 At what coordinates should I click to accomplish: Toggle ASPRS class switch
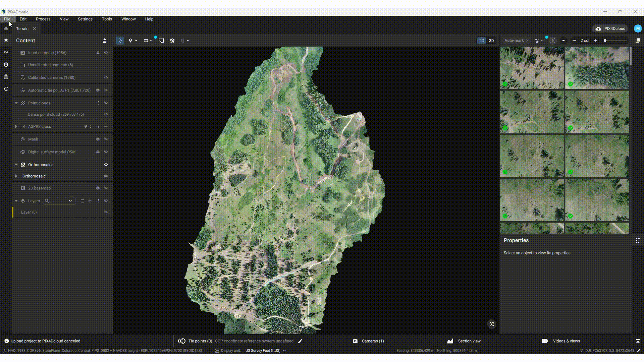pos(88,126)
